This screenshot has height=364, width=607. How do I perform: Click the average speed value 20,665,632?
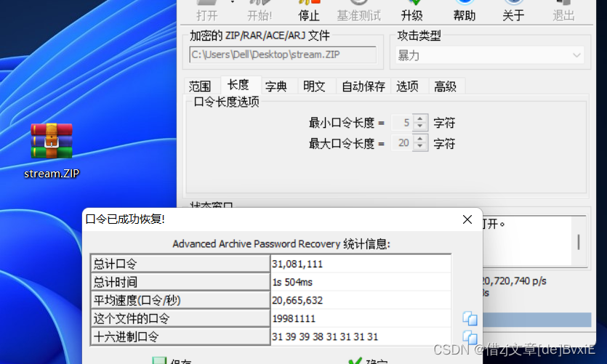361,300
